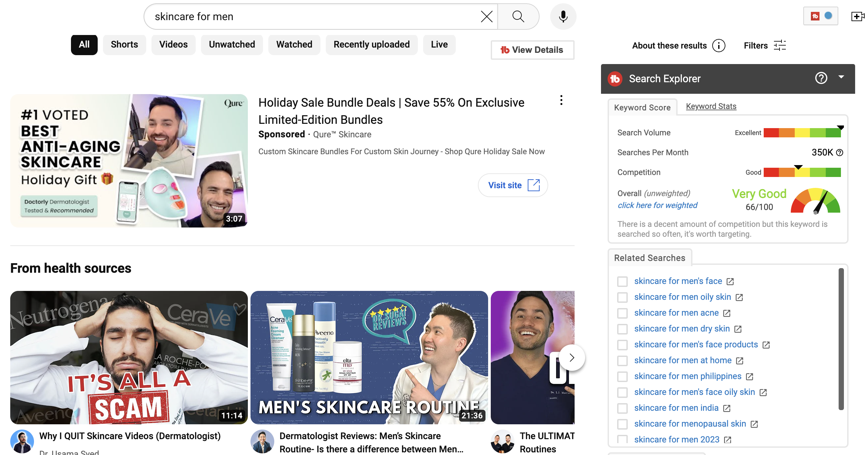Open the About these results info icon
The height and width of the screenshot is (455, 868).
tap(718, 46)
